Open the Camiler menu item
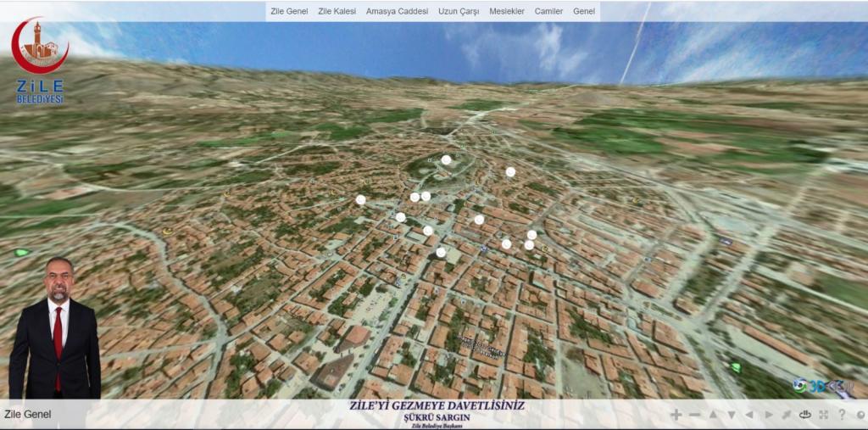This screenshot has width=868, height=430. pyautogui.click(x=548, y=11)
